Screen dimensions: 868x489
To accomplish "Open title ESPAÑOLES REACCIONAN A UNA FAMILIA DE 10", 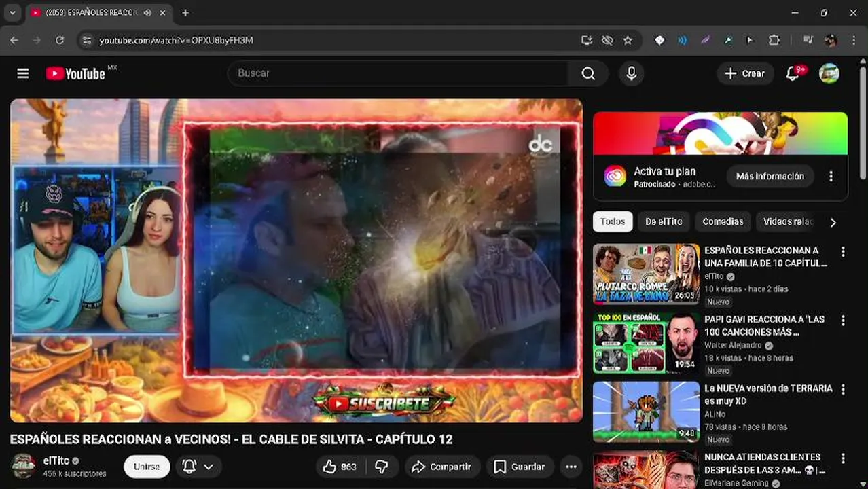I will tap(765, 257).
